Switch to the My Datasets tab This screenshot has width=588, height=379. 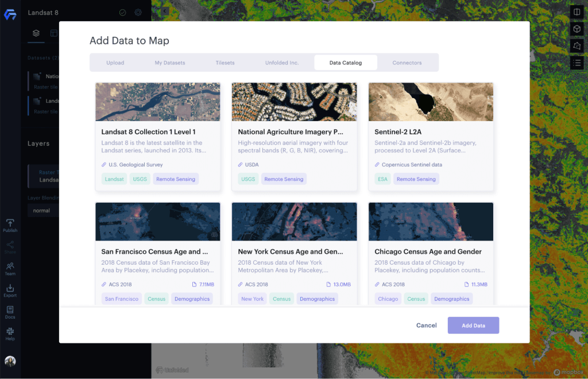170,63
